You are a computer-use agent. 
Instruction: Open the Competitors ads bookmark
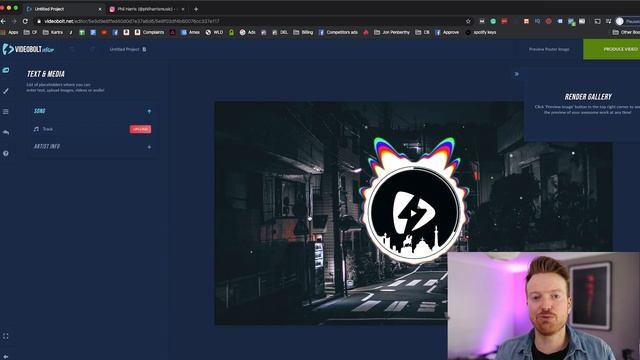[338, 32]
